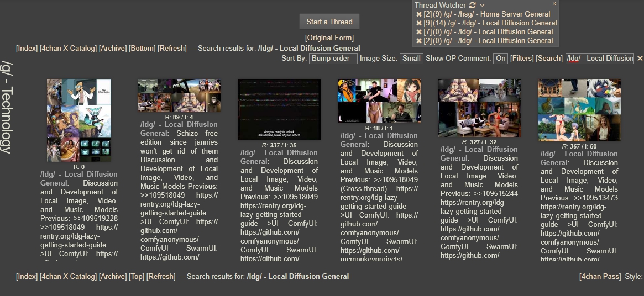Clear the search with the X icon
The width and height of the screenshot is (644, 296).
pyautogui.click(x=640, y=59)
